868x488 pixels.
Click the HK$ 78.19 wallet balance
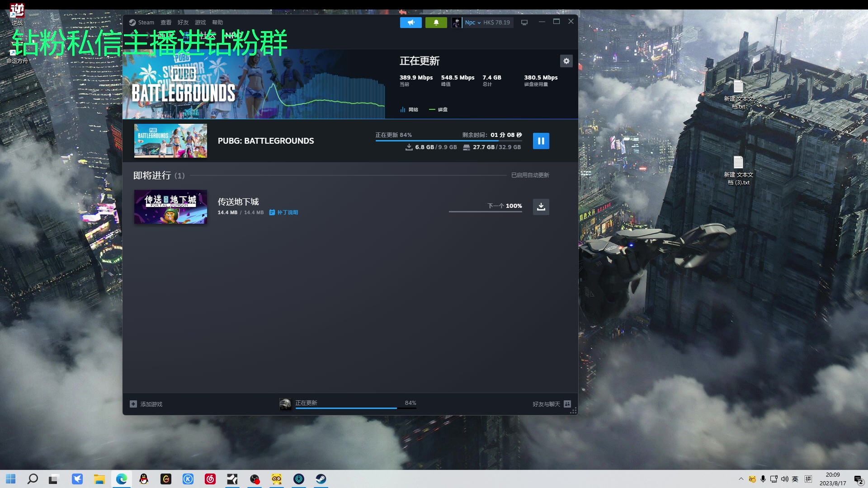click(496, 23)
